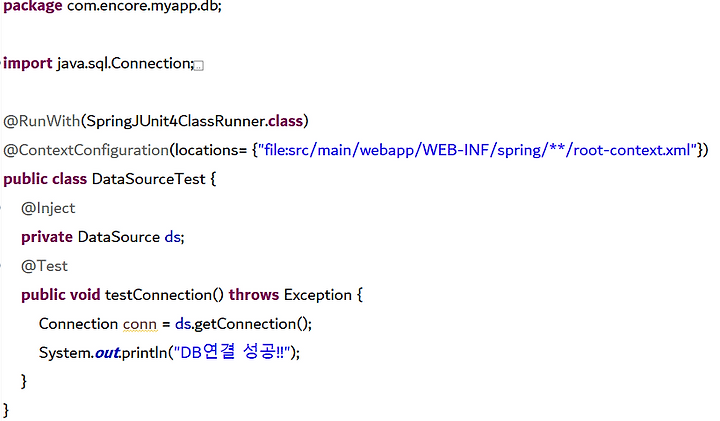Screen dimensions: 720x421
Task: Click 'Connection' type before conn
Action: click(x=79, y=324)
